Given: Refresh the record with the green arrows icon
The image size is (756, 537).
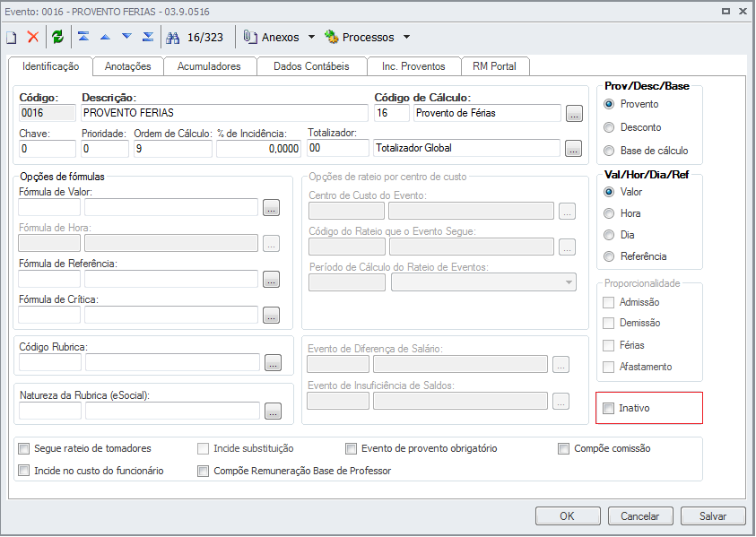Looking at the screenshot, I should [x=58, y=37].
